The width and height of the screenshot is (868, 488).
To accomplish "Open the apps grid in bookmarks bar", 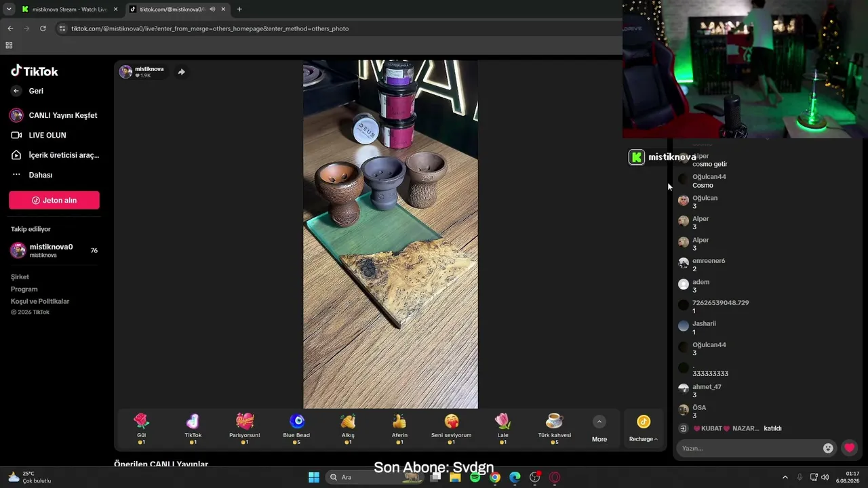I will tap(9, 45).
